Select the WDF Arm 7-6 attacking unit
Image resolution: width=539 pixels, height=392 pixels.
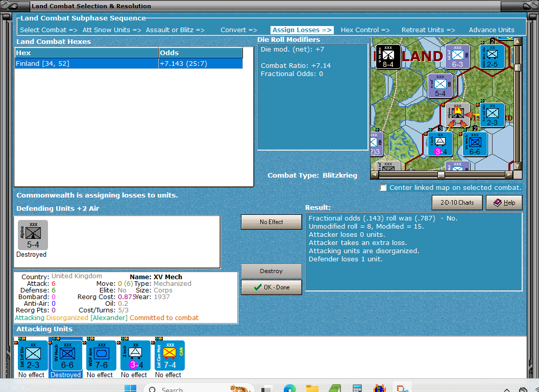(102, 356)
